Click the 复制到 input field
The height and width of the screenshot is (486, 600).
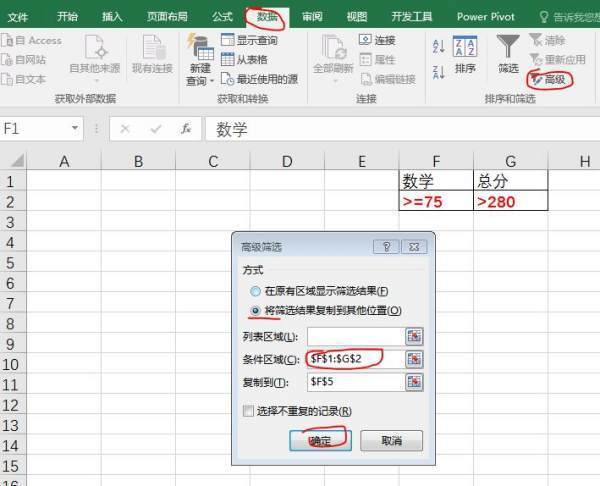tap(356, 382)
